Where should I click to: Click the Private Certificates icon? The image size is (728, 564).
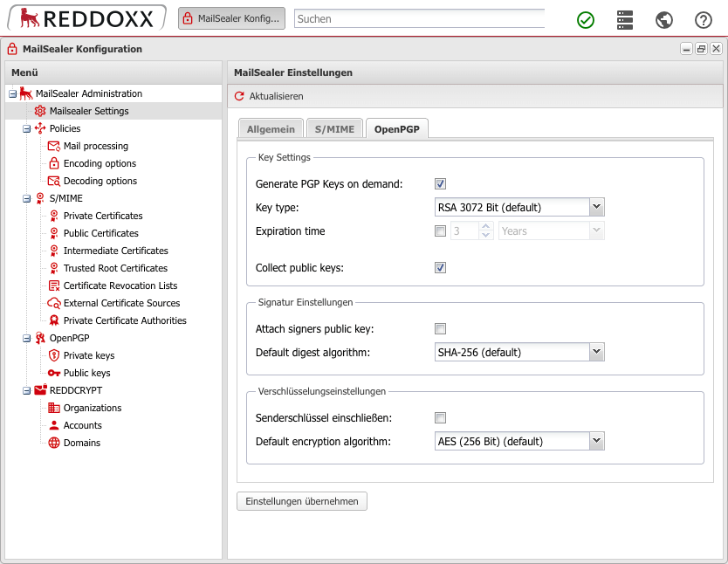pos(54,216)
